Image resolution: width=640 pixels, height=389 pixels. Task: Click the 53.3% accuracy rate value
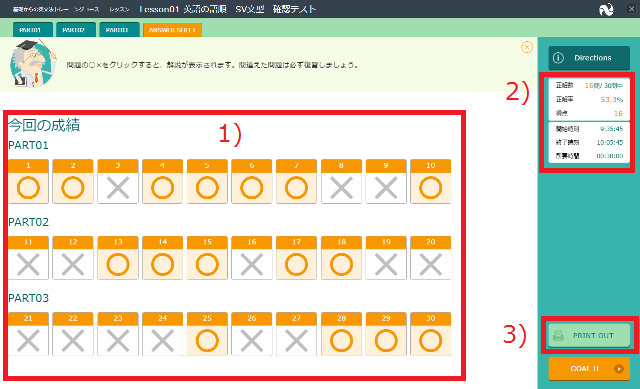(611, 100)
